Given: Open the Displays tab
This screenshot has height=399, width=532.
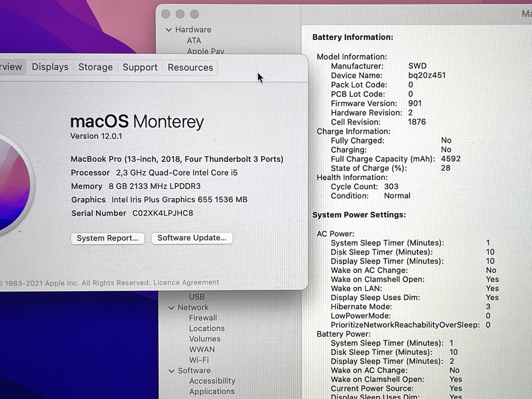Looking at the screenshot, I should click(50, 67).
